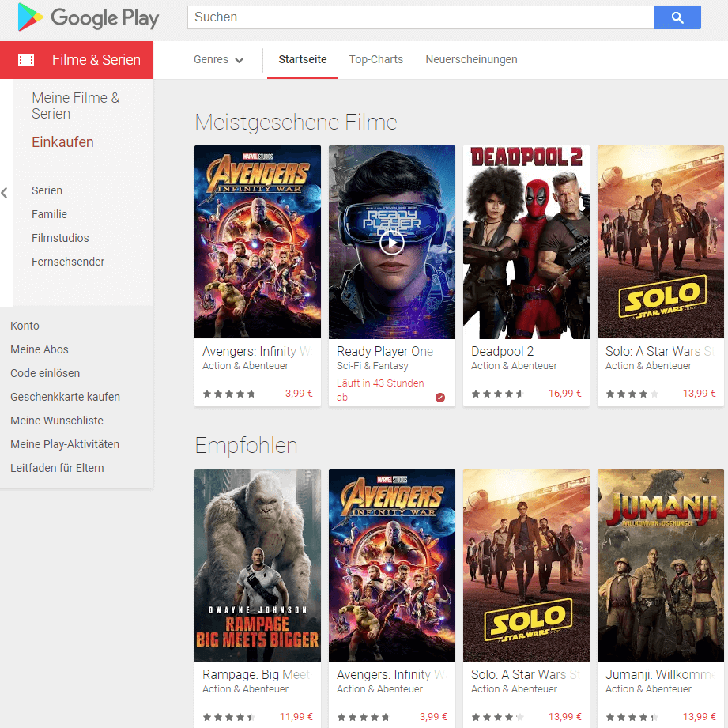Click the star rating under Rampage
728x728 pixels.
point(229,717)
